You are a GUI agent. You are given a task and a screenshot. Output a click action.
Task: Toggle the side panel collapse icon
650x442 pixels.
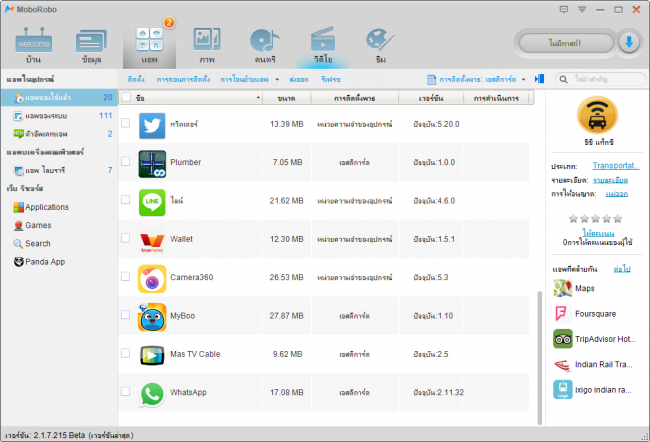pos(539,79)
